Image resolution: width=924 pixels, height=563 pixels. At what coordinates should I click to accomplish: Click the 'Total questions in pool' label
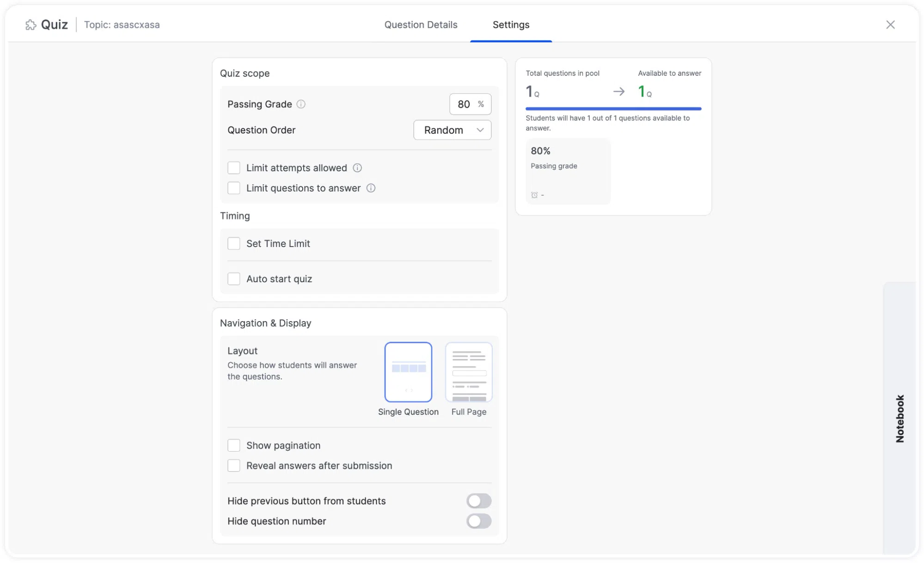pyautogui.click(x=563, y=73)
